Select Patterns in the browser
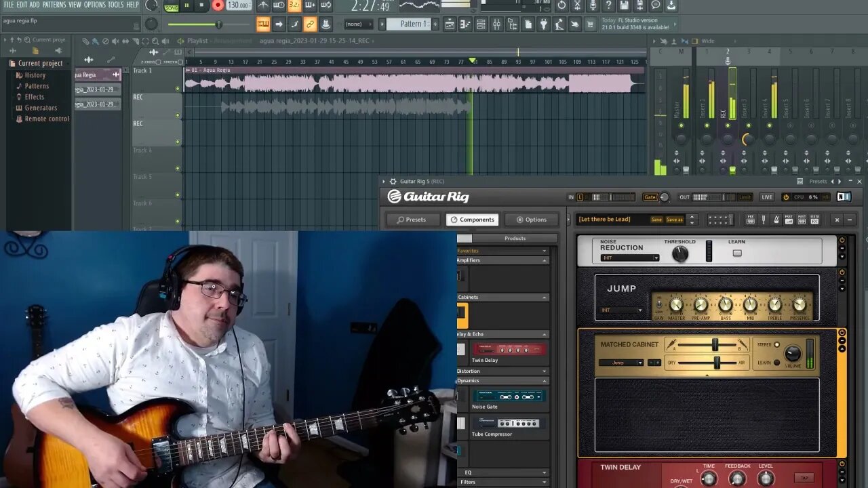This screenshot has height=488, width=868. pyautogui.click(x=37, y=86)
